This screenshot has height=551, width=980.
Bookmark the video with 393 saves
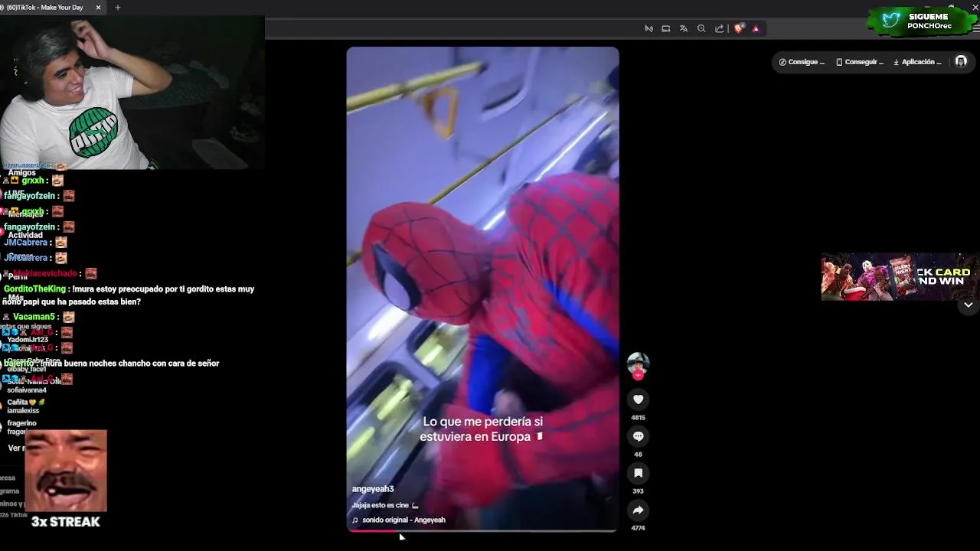pos(638,473)
